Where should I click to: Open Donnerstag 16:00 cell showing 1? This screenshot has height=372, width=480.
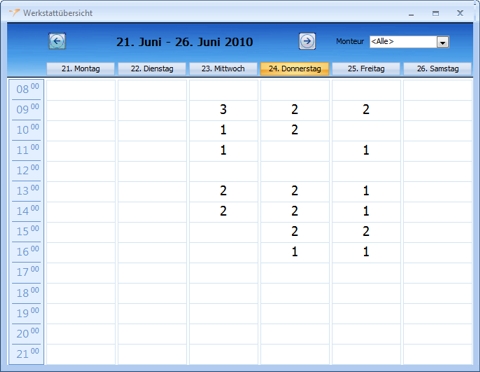tap(295, 252)
